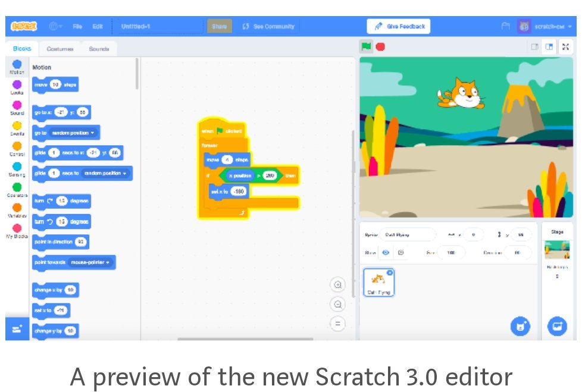Image resolution: width=582 pixels, height=392 pixels.
Task: Open random position dropdown in glide block
Action: pos(105,173)
